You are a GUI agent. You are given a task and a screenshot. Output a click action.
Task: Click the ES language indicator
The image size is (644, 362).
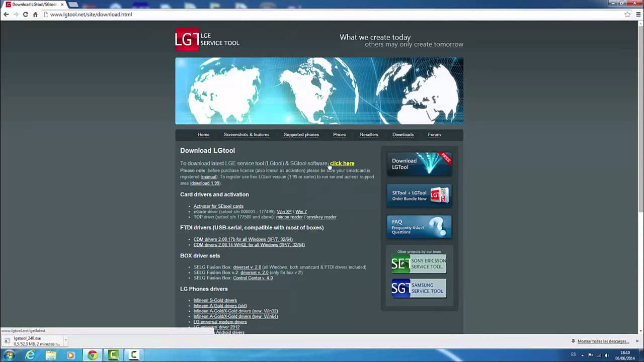pos(573,355)
